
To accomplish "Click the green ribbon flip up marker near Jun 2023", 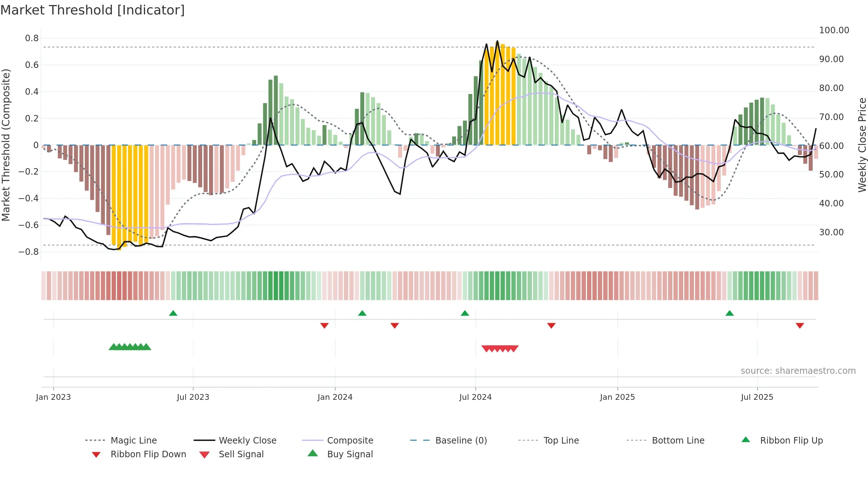I will coord(173,313).
